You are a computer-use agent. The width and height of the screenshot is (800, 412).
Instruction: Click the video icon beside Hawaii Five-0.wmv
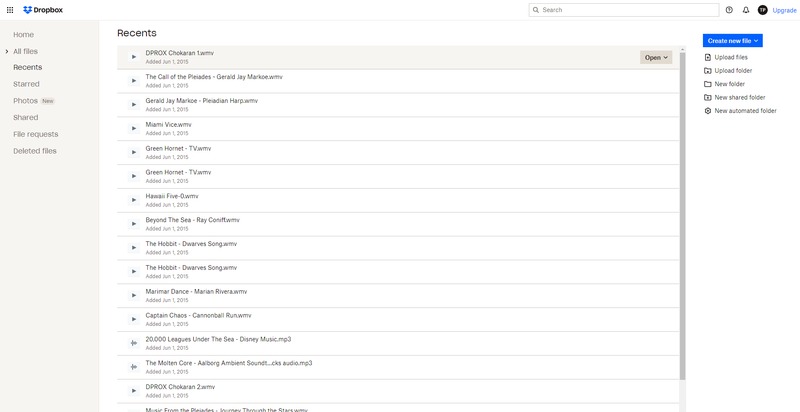(134, 200)
